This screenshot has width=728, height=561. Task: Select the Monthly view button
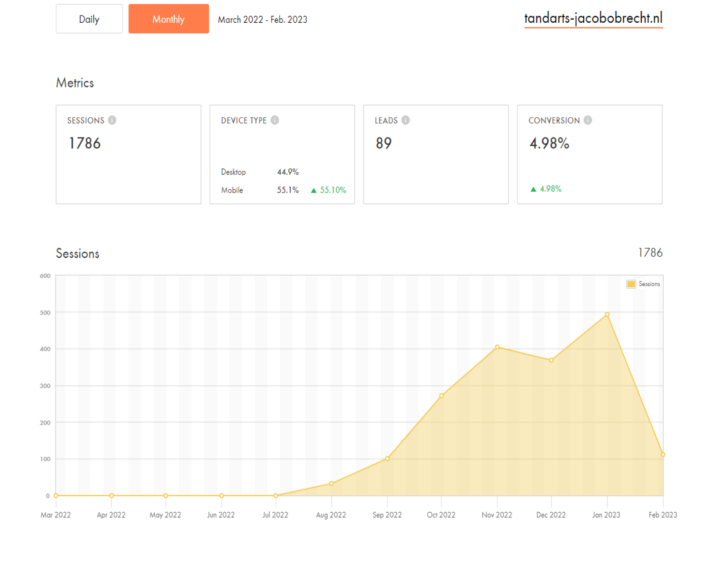(168, 19)
